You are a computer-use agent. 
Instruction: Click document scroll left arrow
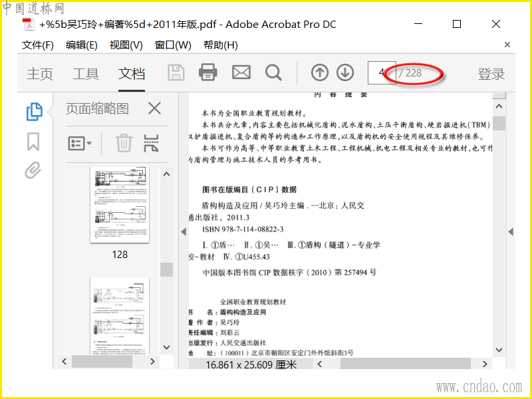(x=320, y=364)
